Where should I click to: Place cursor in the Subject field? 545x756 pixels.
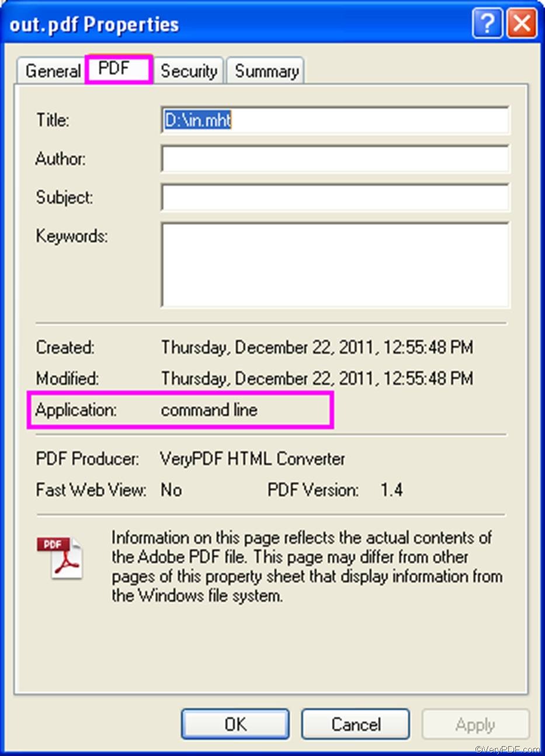click(335, 197)
